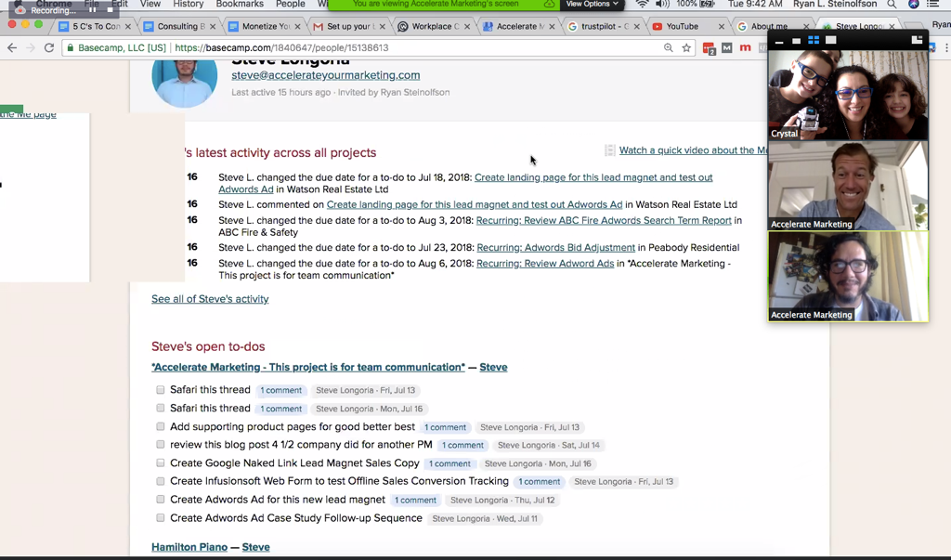
Task: Open the History menu in menu bar
Action: pos(189,5)
